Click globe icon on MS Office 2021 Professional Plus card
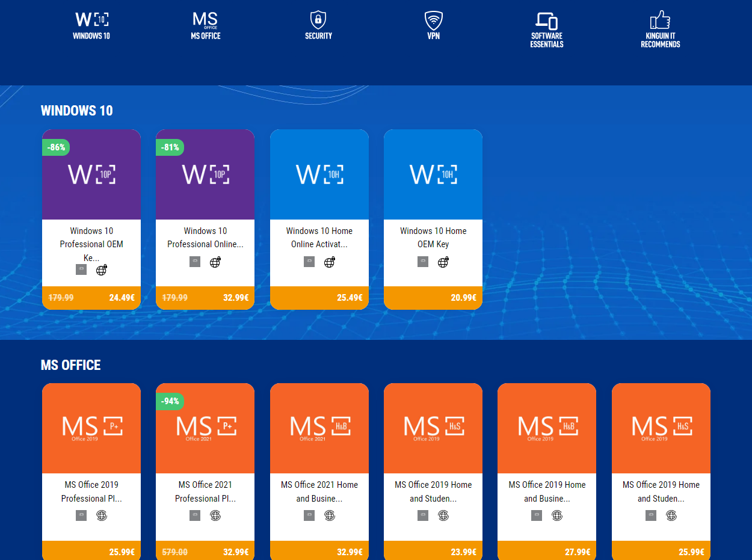 coord(215,515)
